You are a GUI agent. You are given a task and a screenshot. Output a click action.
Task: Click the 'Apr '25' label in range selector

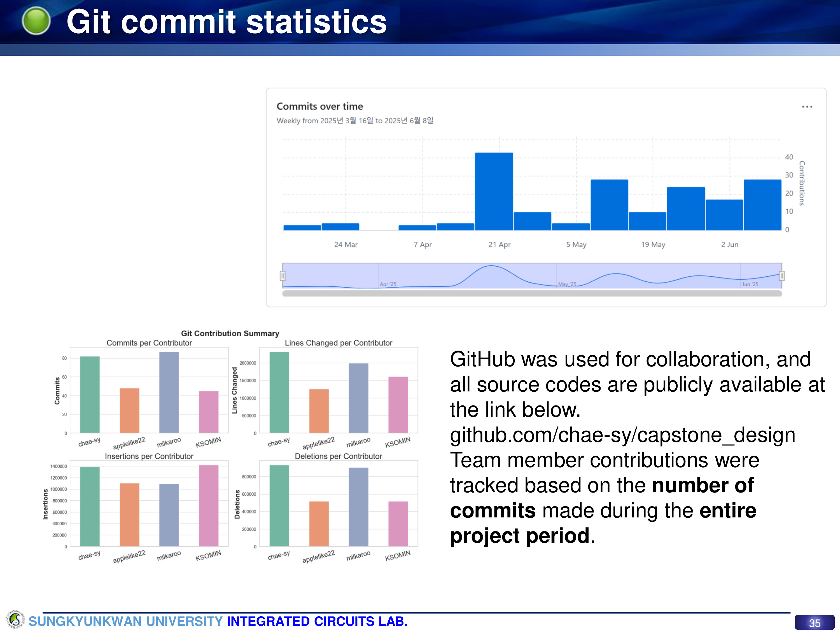388,284
